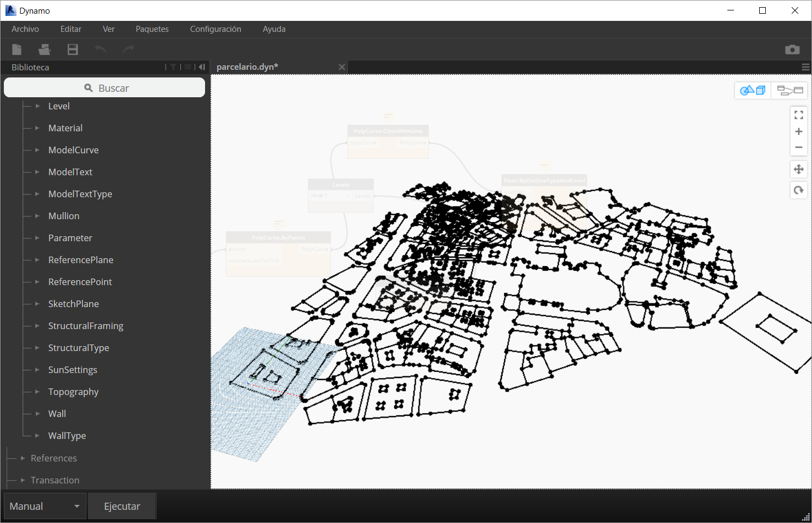Close the parcelario.dyn tab
The height and width of the screenshot is (523, 812).
tap(342, 67)
